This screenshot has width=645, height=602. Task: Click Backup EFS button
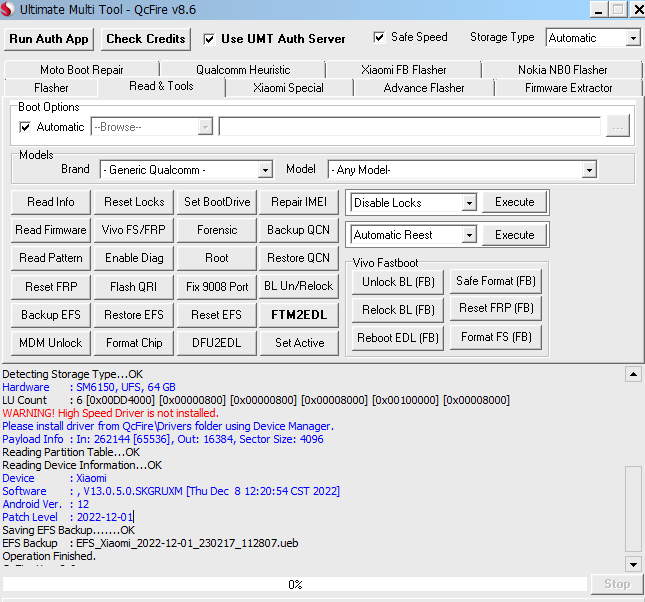[x=51, y=315]
